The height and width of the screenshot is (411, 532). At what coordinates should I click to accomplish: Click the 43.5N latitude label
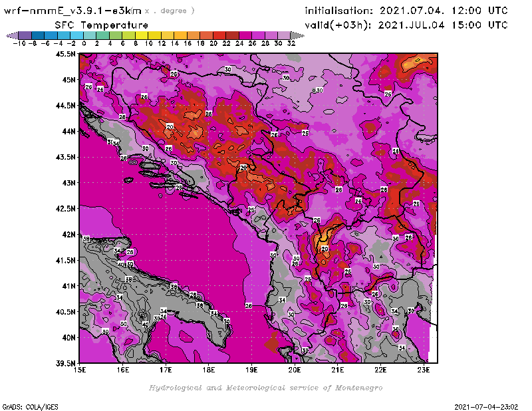click(x=65, y=157)
